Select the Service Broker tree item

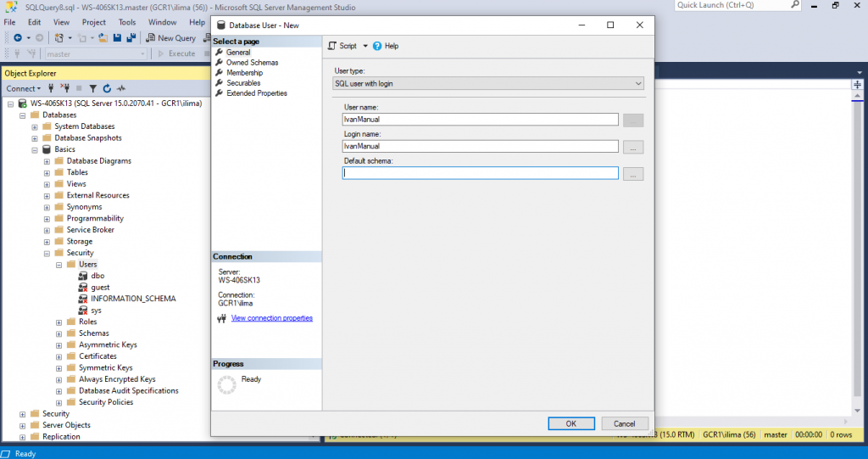[x=90, y=229]
